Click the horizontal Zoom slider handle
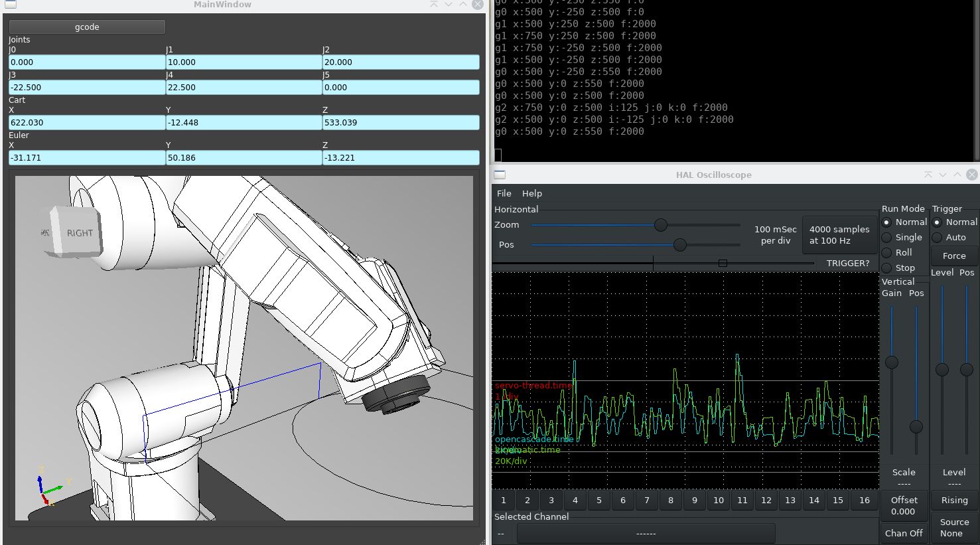Screen dimensions: 980x545 [x=660, y=225]
